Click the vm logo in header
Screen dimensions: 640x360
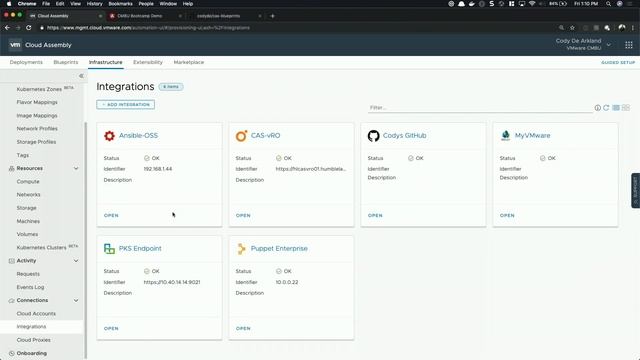(x=15, y=45)
